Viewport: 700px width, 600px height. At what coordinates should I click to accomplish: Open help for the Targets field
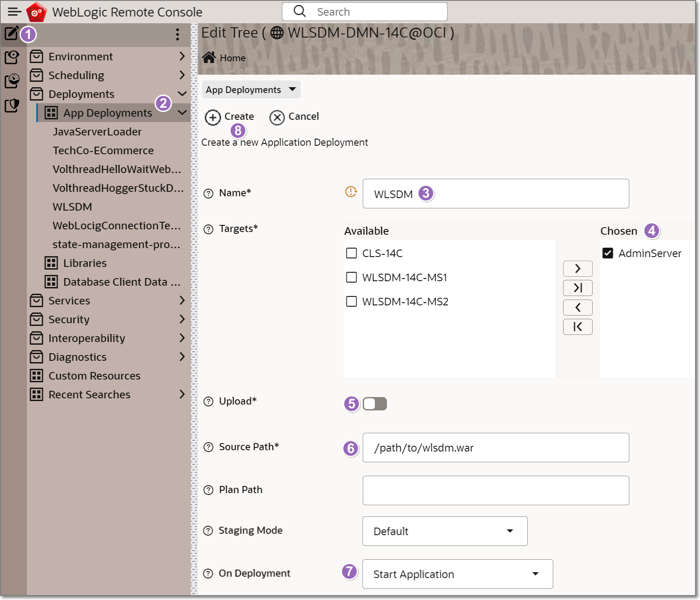point(208,229)
